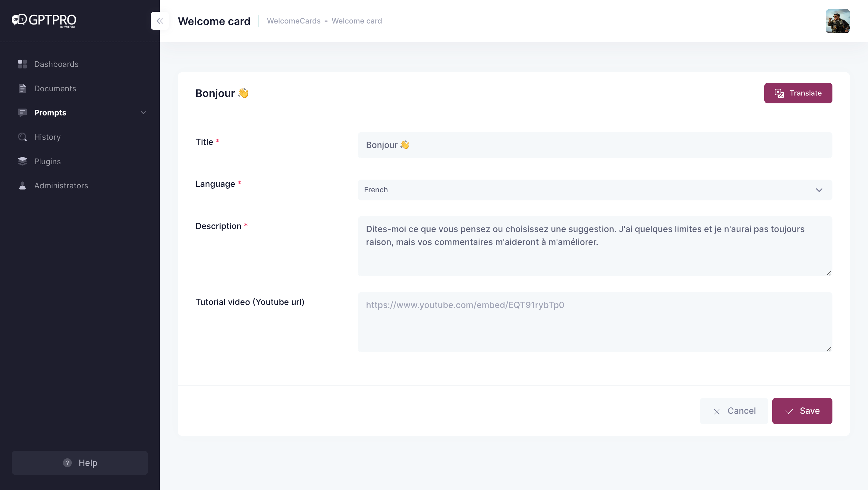Viewport: 868px width, 490px height.
Task: Click the Plugins layers icon
Action: point(22,162)
